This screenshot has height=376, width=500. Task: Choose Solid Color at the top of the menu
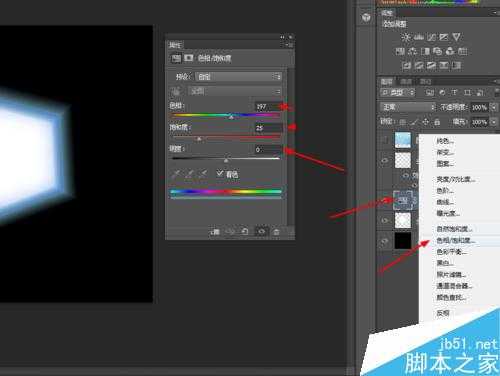(x=445, y=141)
